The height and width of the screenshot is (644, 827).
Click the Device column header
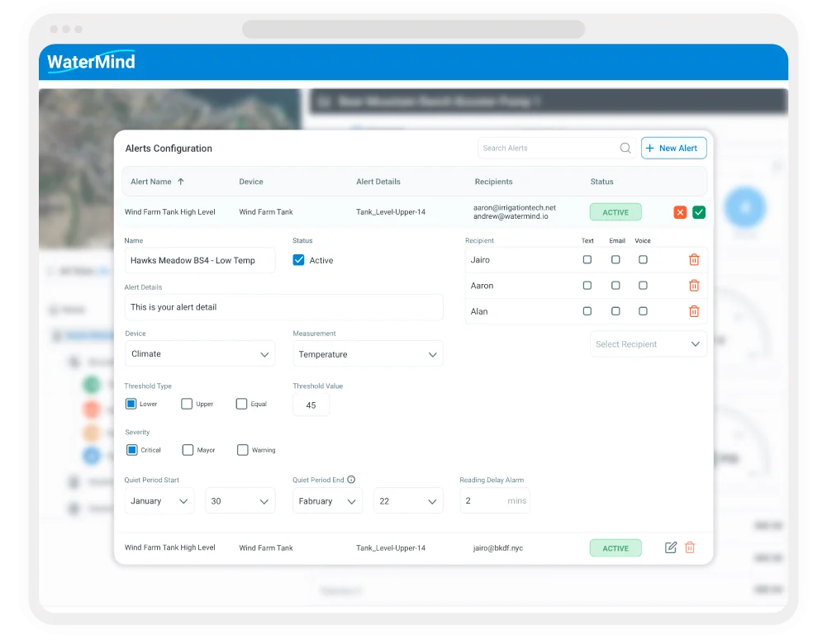[x=251, y=182]
